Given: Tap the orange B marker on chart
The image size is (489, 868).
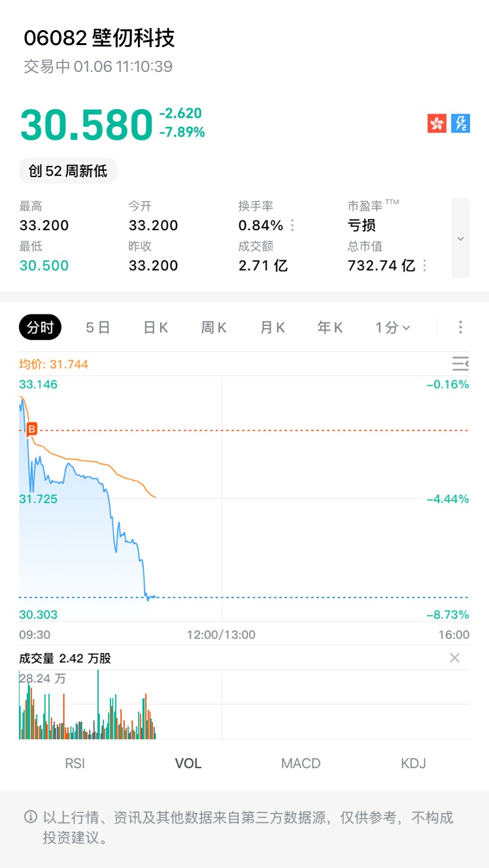Looking at the screenshot, I should [x=31, y=429].
